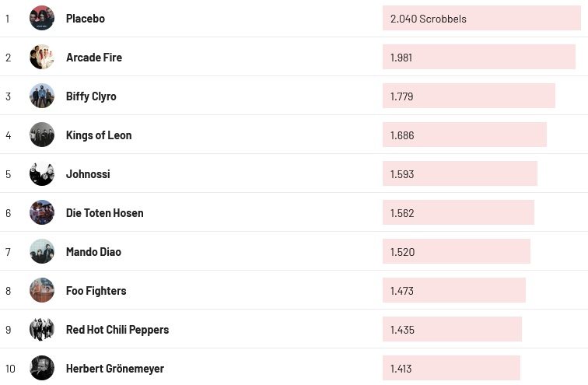The height and width of the screenshot is (385, 588).
Task: Open the Die Toten Hosen link
Action: [104, 212]
